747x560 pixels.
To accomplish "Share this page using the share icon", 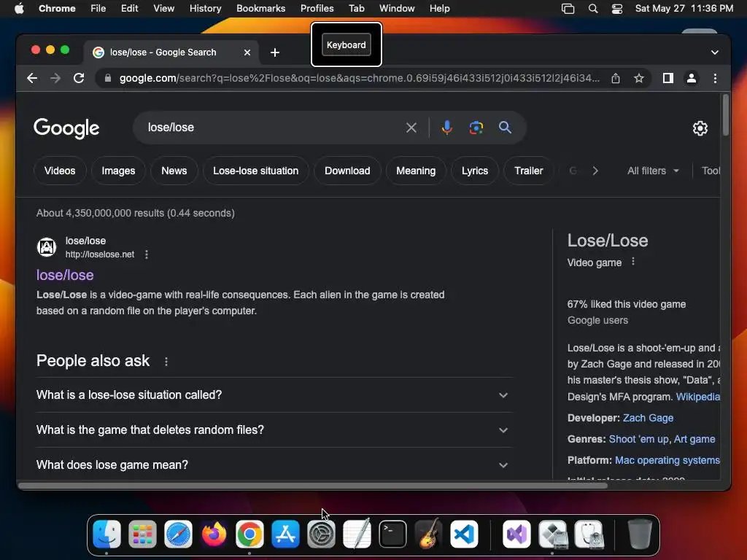I will coord(616,78).
